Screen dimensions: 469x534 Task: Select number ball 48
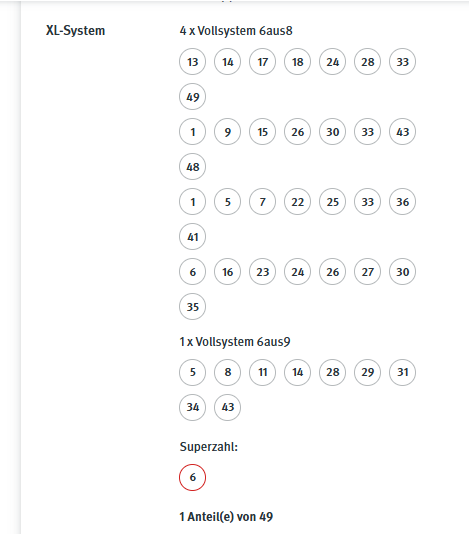coord(192,167)
